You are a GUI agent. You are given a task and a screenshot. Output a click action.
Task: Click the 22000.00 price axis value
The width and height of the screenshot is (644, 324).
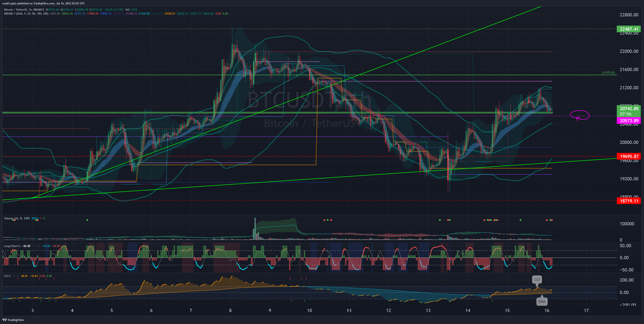629,51
